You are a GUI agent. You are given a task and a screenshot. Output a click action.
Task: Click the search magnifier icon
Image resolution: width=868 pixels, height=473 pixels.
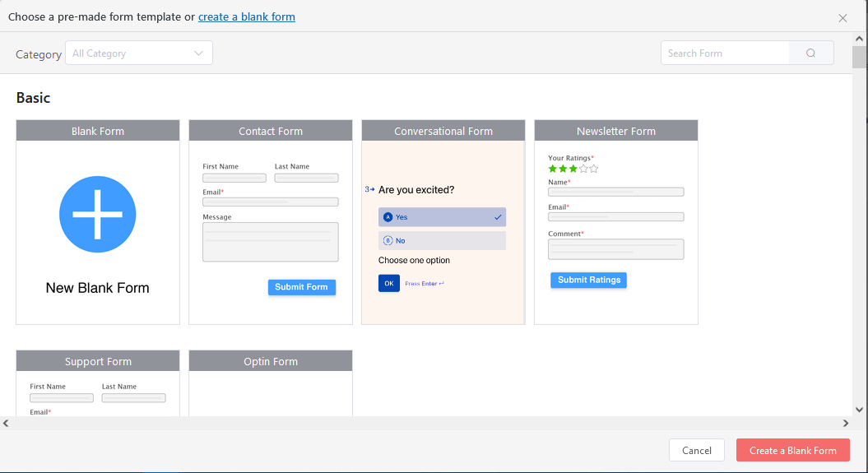click(810, 53)
